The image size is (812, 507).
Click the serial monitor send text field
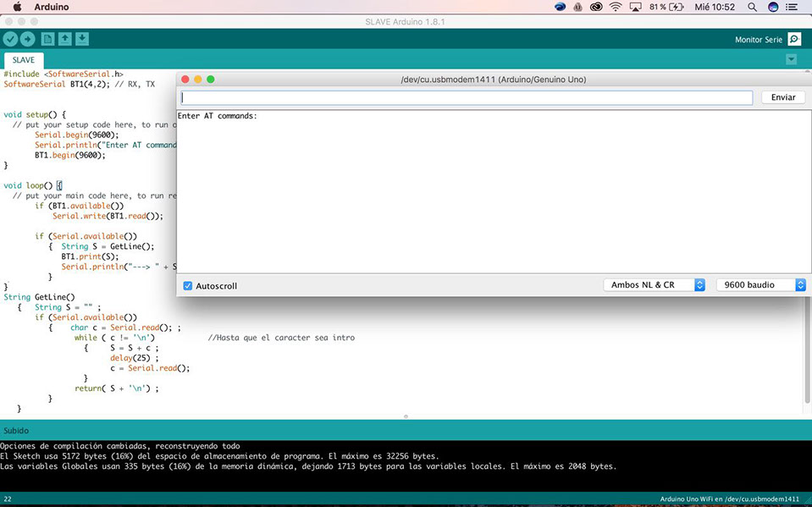[467, 97]
